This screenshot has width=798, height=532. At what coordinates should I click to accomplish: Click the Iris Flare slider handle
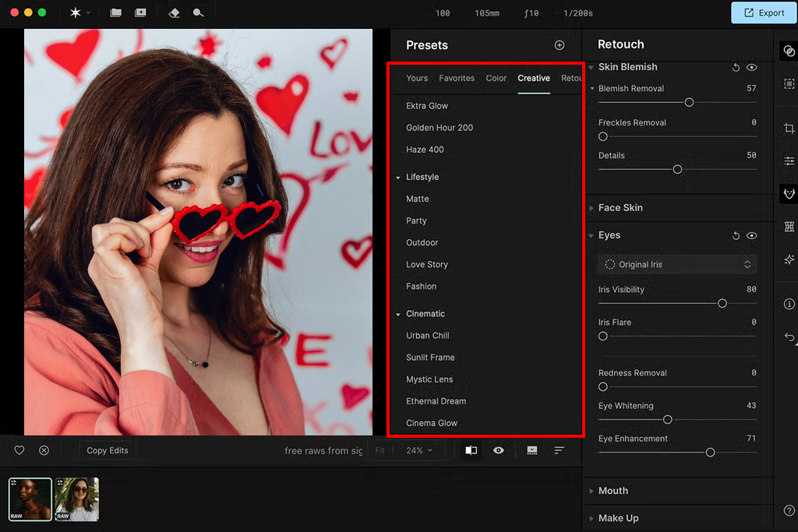tap(603, 336)
